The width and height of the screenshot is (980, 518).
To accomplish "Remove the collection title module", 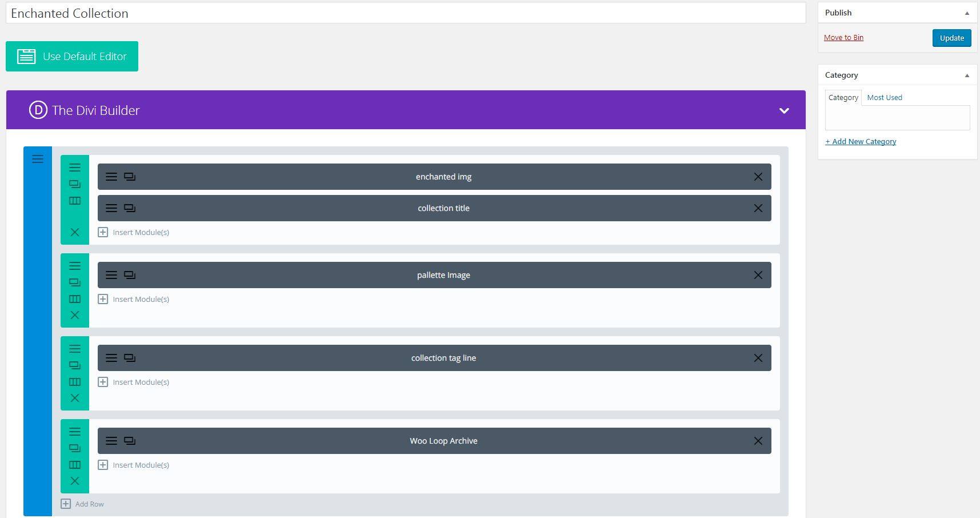I will tap(758, 208).
